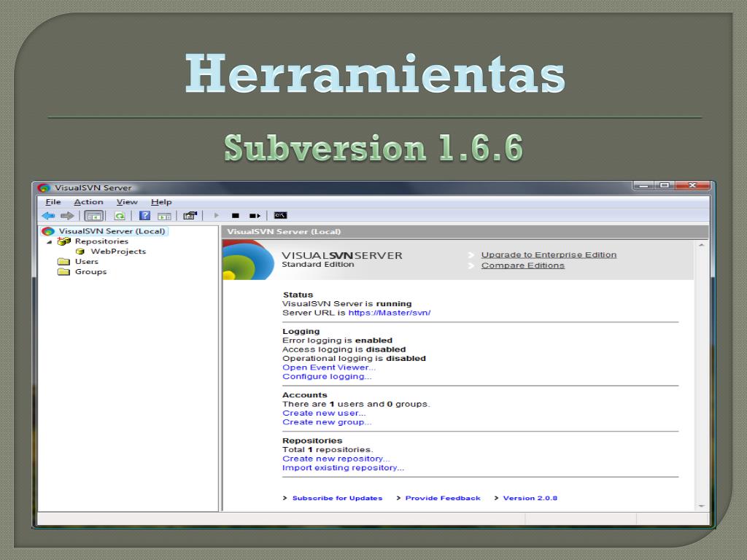Click Open Event Viewer link
This screenshot has height=560, width=747.
[329, 367]
